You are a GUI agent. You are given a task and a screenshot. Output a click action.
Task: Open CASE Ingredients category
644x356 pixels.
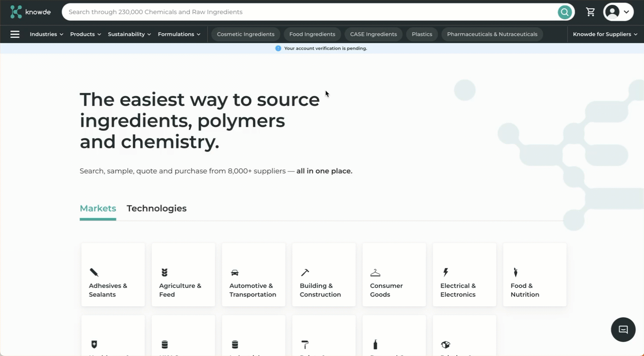pos(373,34)
